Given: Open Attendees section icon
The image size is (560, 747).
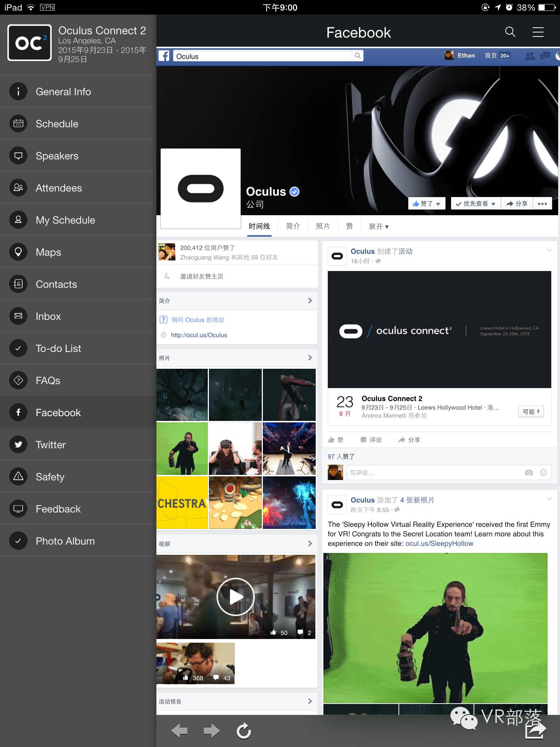Looking at the screenshot, I should (x=18, y=188).
